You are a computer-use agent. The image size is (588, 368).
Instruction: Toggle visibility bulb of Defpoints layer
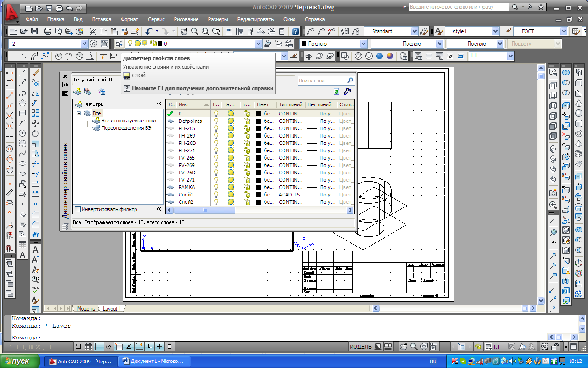[x=216, y=121]
